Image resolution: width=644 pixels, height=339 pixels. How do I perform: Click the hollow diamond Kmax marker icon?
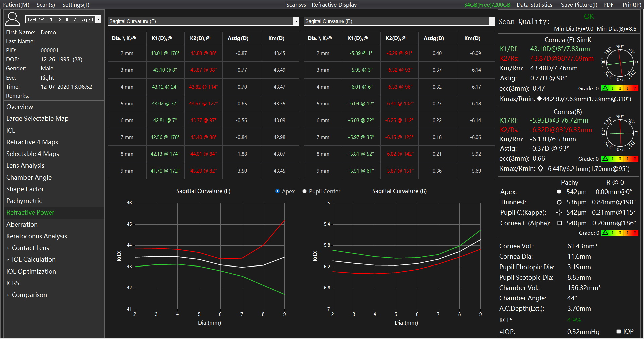[x=540, y=168]
